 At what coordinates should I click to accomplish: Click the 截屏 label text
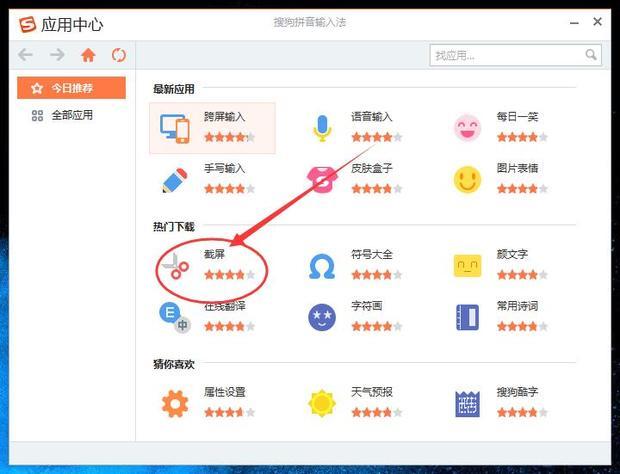(x=214, y=254)
